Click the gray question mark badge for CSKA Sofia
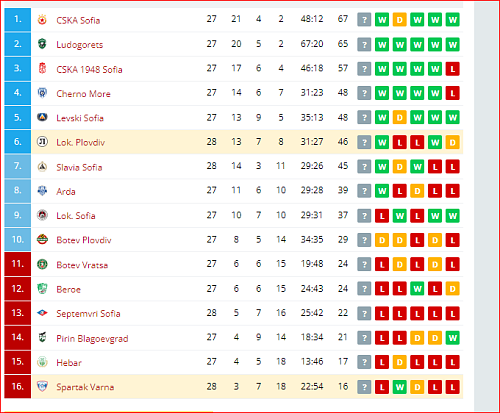 pos(364,20)
